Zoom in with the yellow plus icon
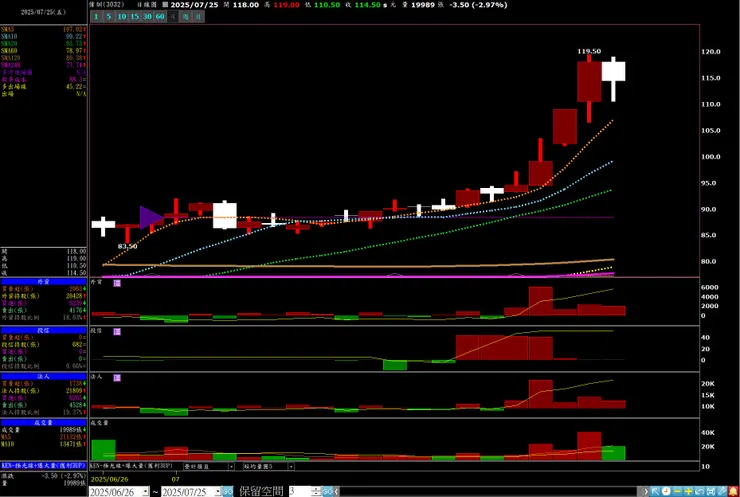This screenshot has width=740, height=497. point(689,492)
